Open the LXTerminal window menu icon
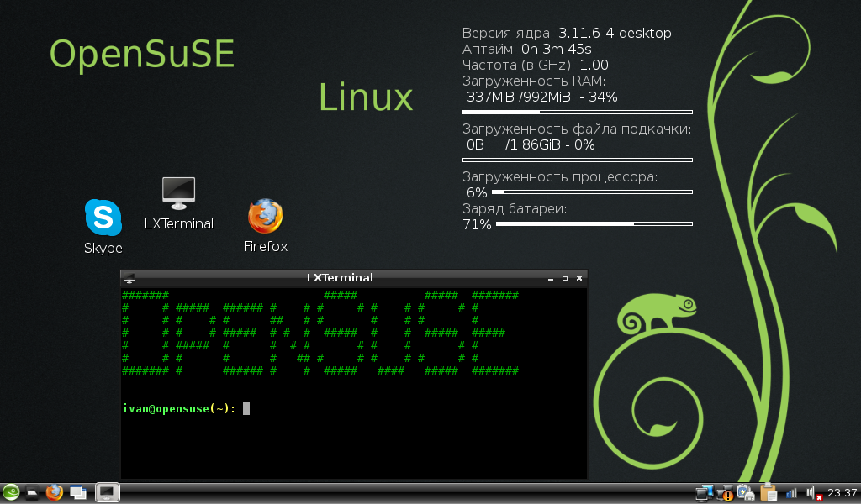Viewport: 861px width, 504px height. click(x=129, y=278)
